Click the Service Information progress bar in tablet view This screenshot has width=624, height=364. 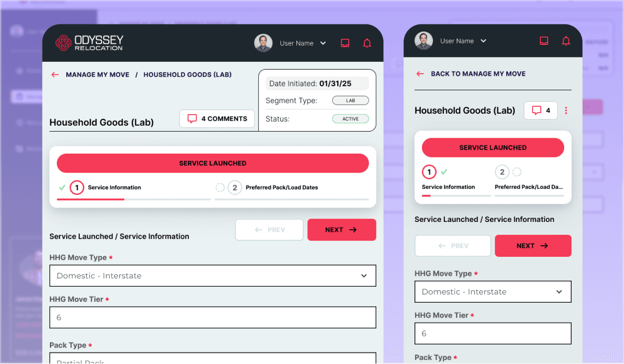pos(134,199)
